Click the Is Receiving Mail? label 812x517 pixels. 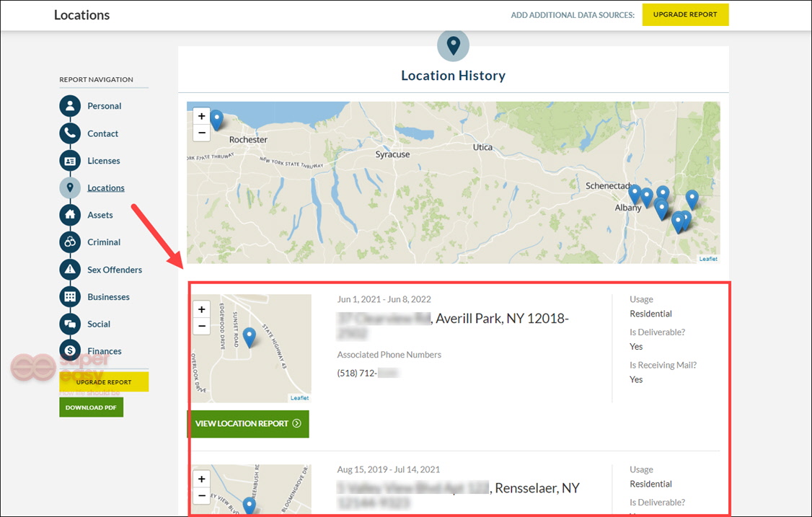[663, 365]
